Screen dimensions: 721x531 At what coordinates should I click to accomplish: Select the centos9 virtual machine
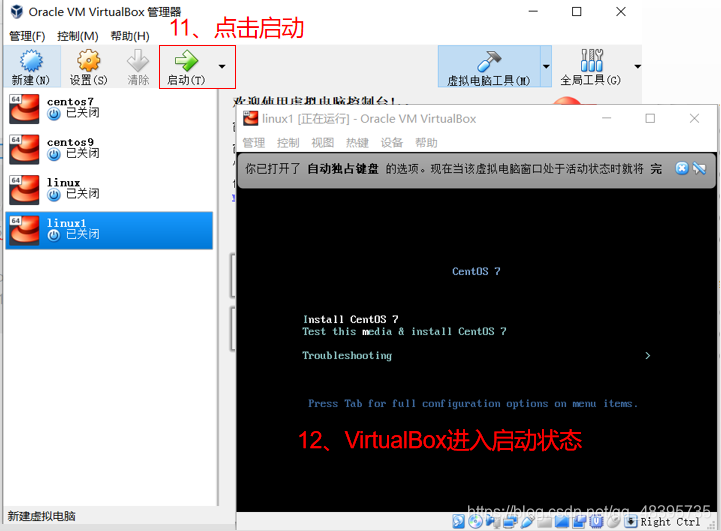(109, 149)
